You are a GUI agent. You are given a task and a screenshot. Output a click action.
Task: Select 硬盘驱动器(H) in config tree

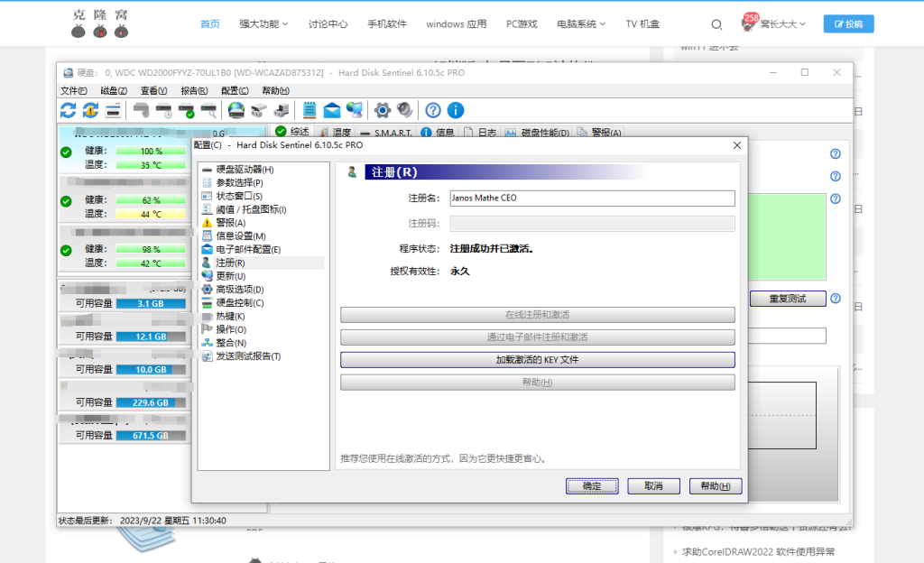244,170
